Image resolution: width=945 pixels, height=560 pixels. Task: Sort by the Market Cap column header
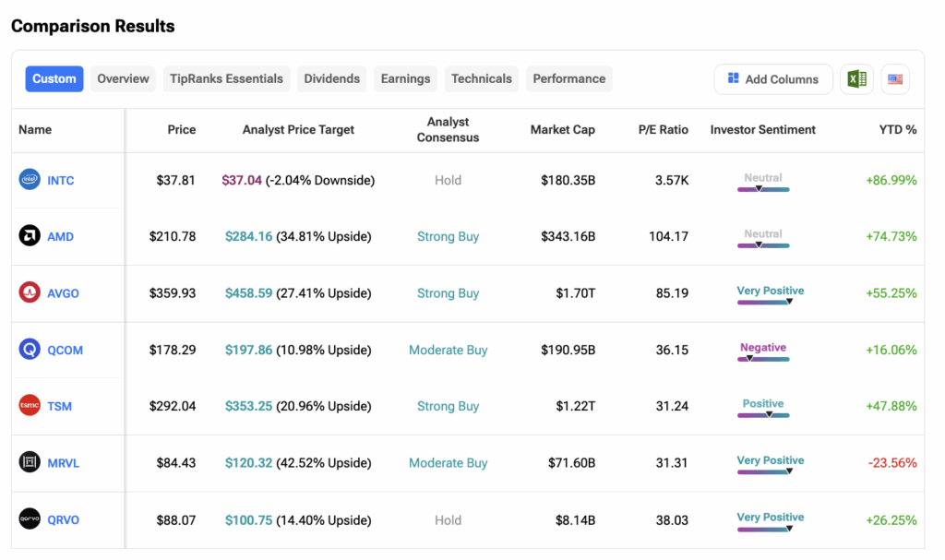click(562, 130)
